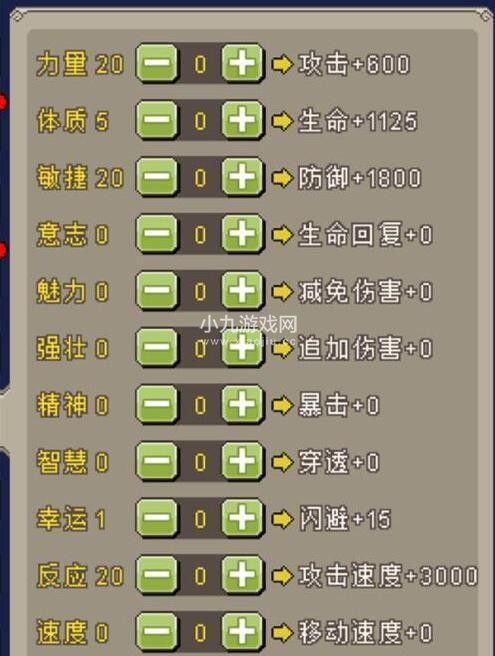Subtract a point from 反应
Image resolution: width=495 pixels, height=656 pixels.
click(x=156, y=575)
